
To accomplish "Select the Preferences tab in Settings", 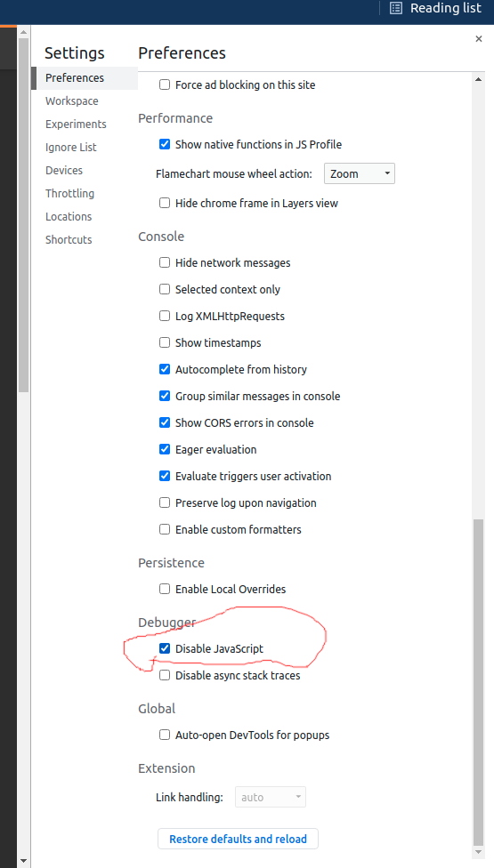I will [x=85, y=78].
